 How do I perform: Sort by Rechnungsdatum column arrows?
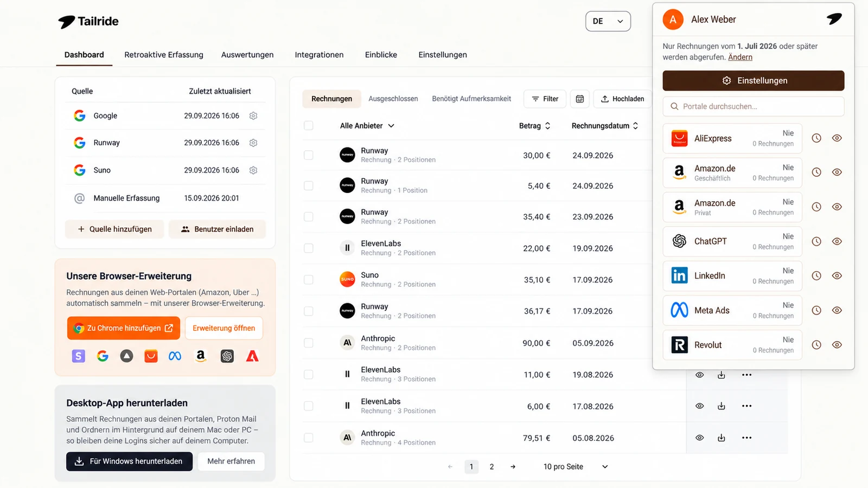pyautogui.click(x=635, y=126)
